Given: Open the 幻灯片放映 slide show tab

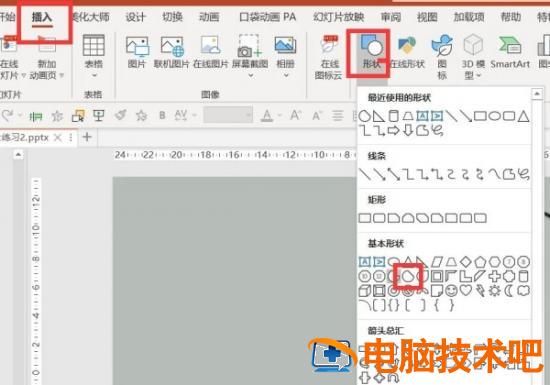Looking at the screenshot, I should (338, 17).
